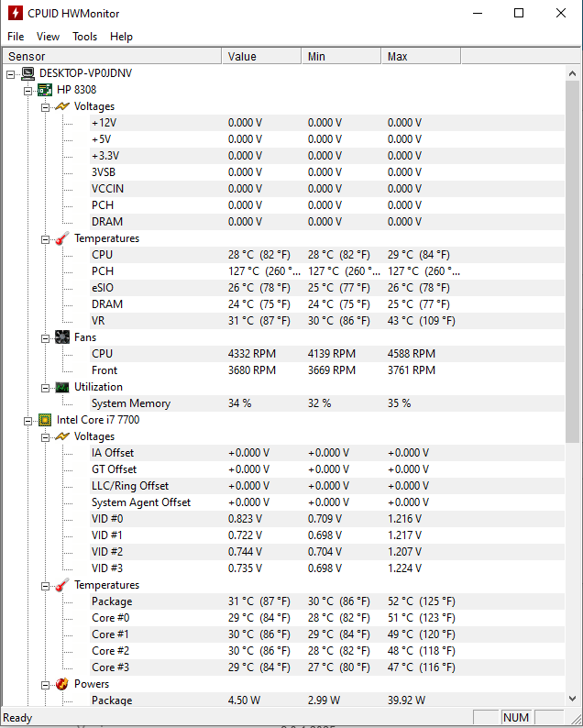
Task: Click the HWMonitor app icon in title bar
Action: pyautogui.click(x=15, y=14)
